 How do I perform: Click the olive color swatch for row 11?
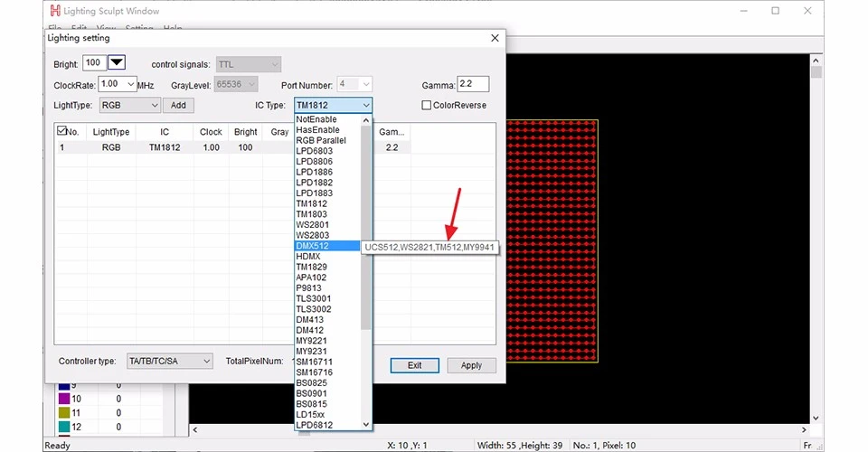click(x=63, y=413)
